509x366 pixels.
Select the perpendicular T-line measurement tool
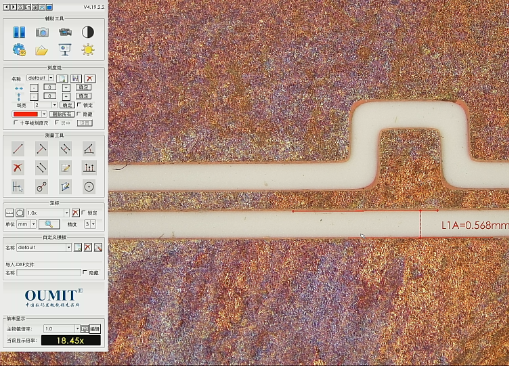[41, 149]
